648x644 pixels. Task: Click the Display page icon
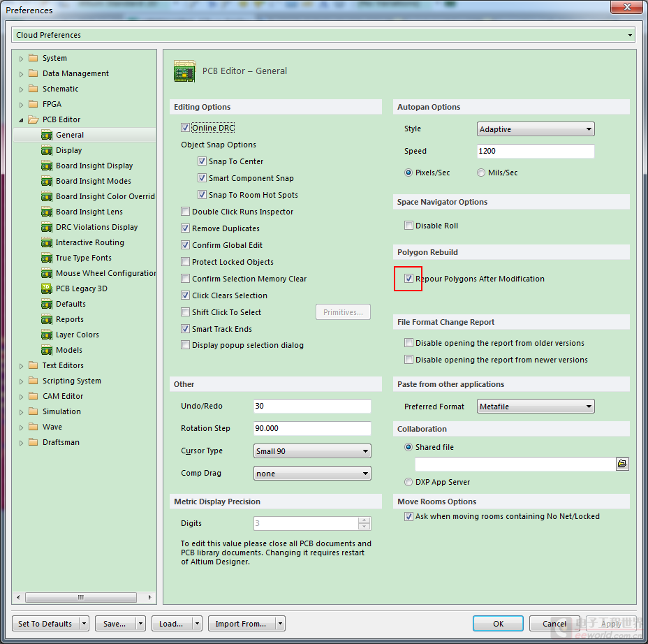[x=47, y=150]
